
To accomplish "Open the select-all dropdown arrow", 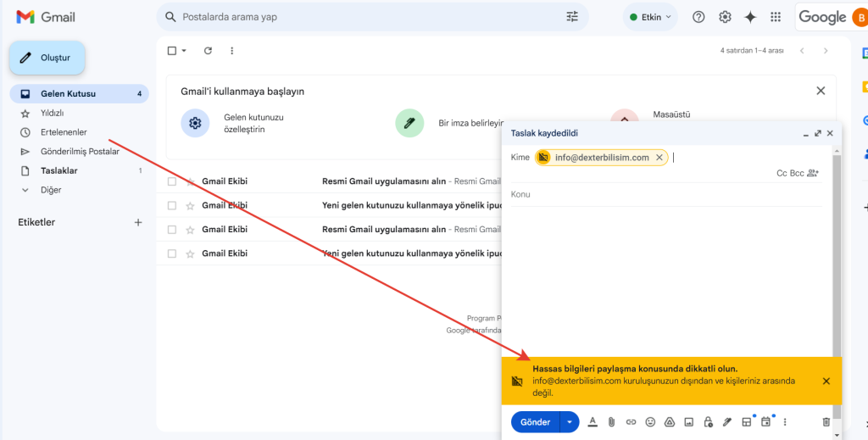I will coord(184,51).
